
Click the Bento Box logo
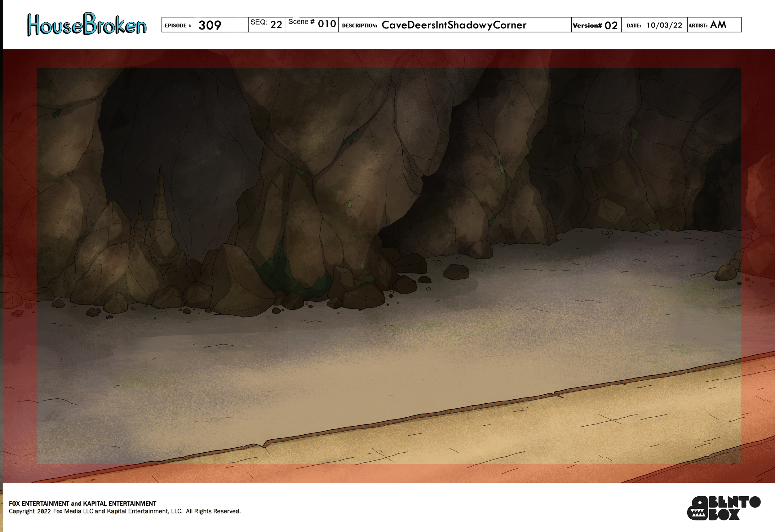pyautogui.click(x=723, y=508)
